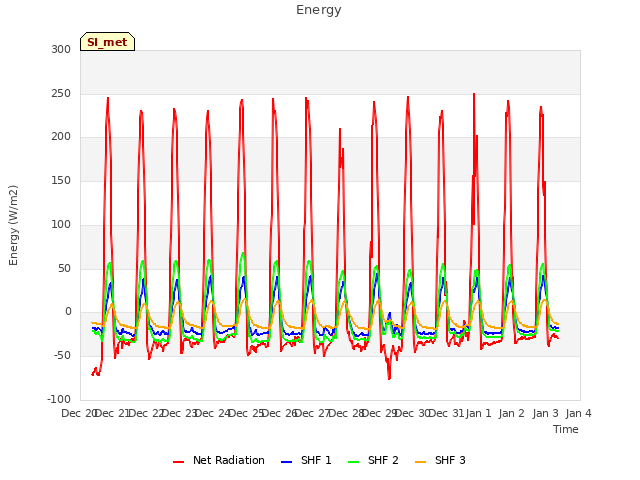Viewport: 640px width, 480px height.
Task: Click the Jan 1 x-axis tick label
Action: point(479,413)
